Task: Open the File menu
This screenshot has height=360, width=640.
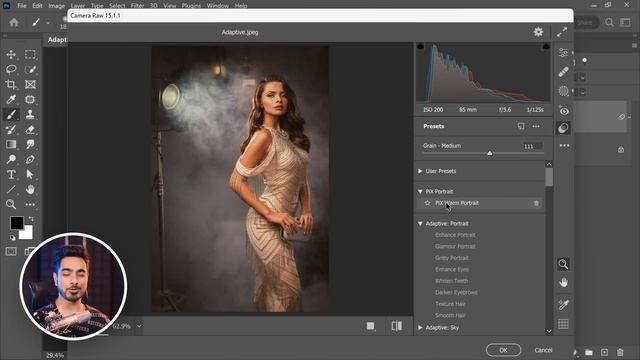Action: click(x=22, y=6)
